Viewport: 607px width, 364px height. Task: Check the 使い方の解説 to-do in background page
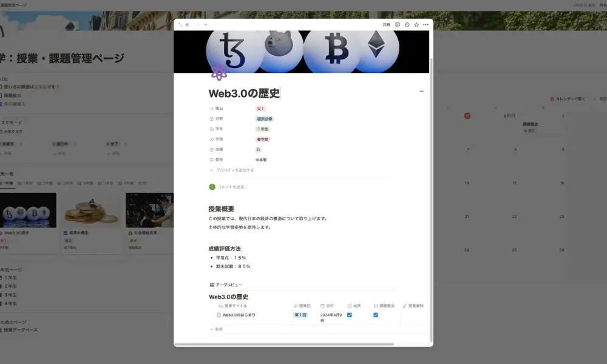tap(1, 87)
